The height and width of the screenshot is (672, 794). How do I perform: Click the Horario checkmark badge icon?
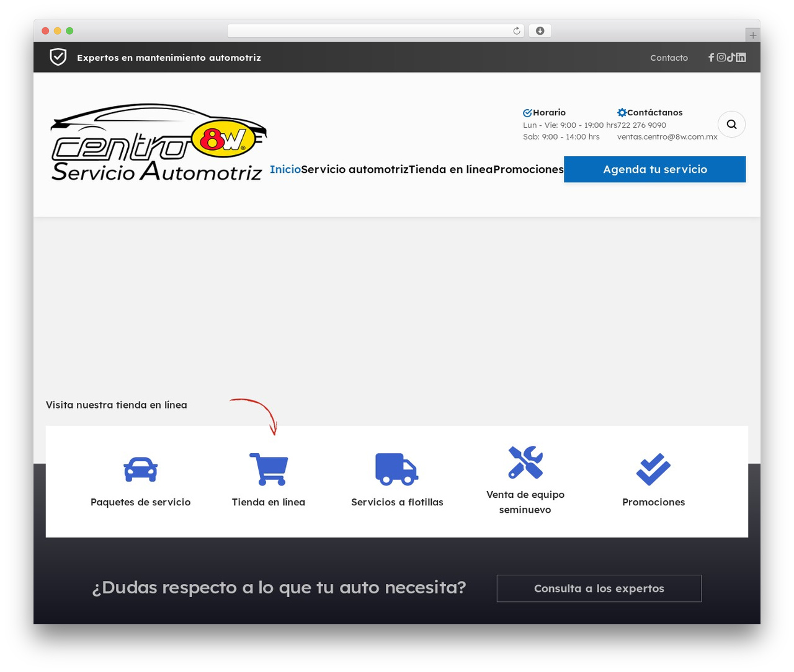pos(527,113)
